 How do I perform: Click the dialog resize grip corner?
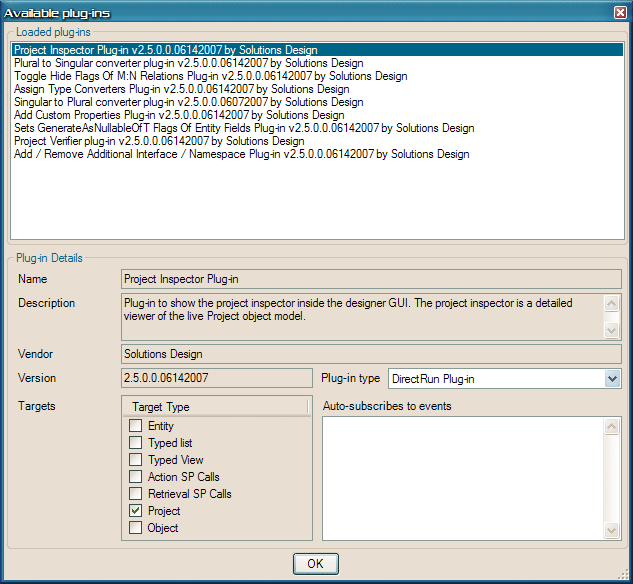(x=623, y=574)
